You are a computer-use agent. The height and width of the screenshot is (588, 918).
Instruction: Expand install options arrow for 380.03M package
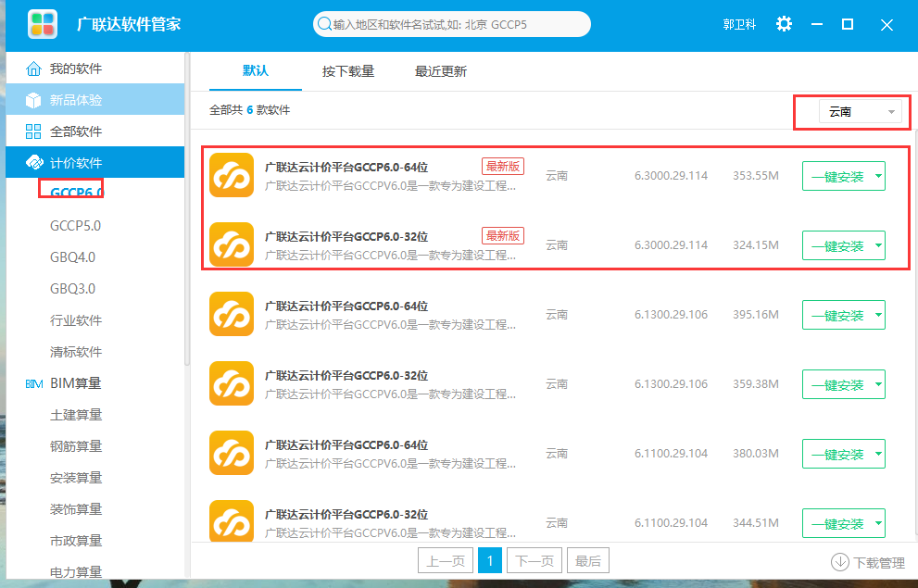[878, 454]
